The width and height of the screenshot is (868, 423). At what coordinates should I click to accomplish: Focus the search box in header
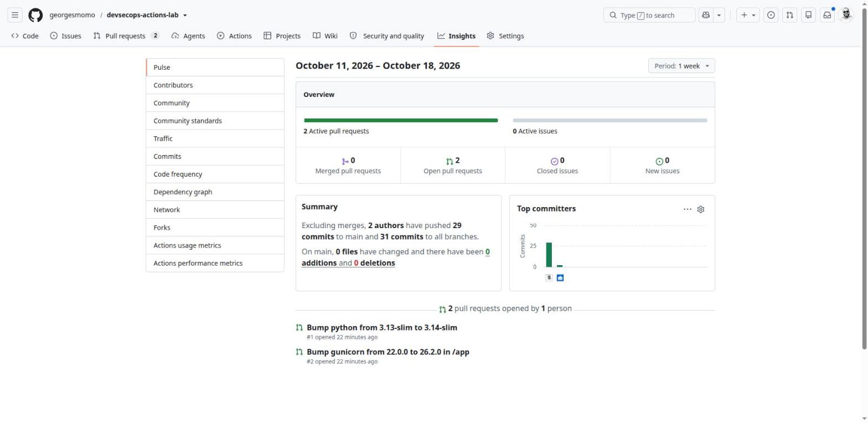point(649,15)
